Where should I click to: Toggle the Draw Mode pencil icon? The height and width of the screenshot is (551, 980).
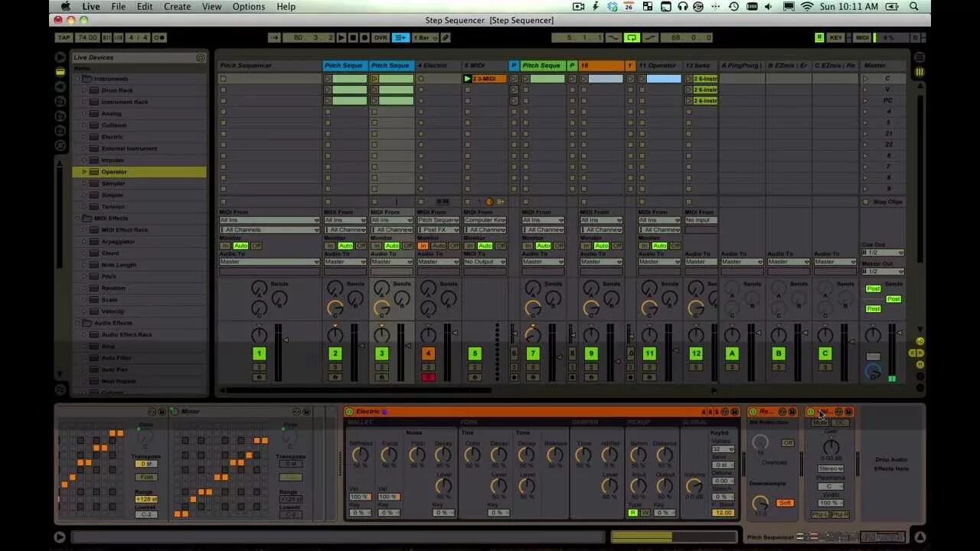pos(446,37)
